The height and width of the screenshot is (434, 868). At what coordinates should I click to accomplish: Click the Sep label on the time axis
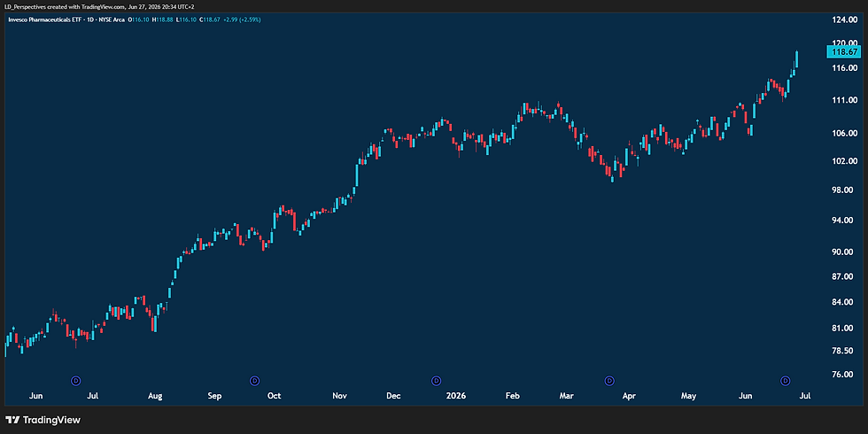[x=214, y=397]
